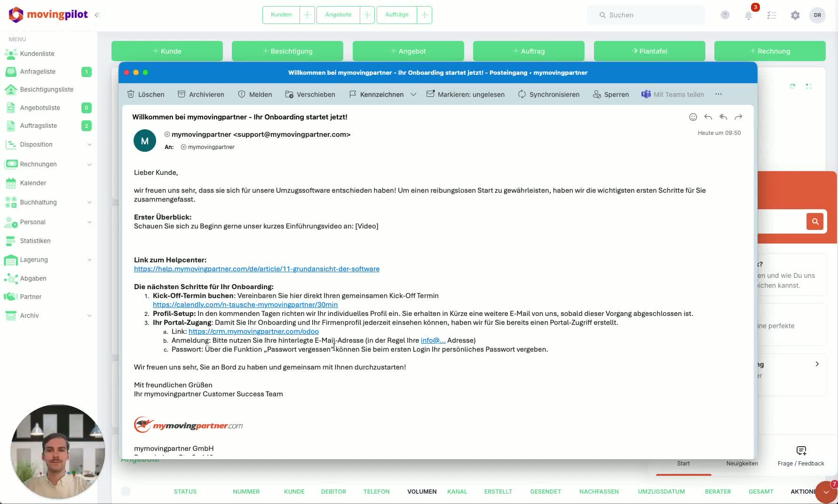838x504 pixels.
Task: Add new Angebot via plus next to Angebote
Action: [367, 15]
